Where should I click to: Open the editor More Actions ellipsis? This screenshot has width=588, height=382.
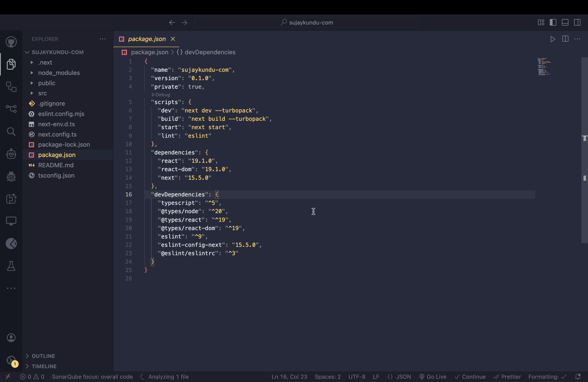click(x=577, y=39)
